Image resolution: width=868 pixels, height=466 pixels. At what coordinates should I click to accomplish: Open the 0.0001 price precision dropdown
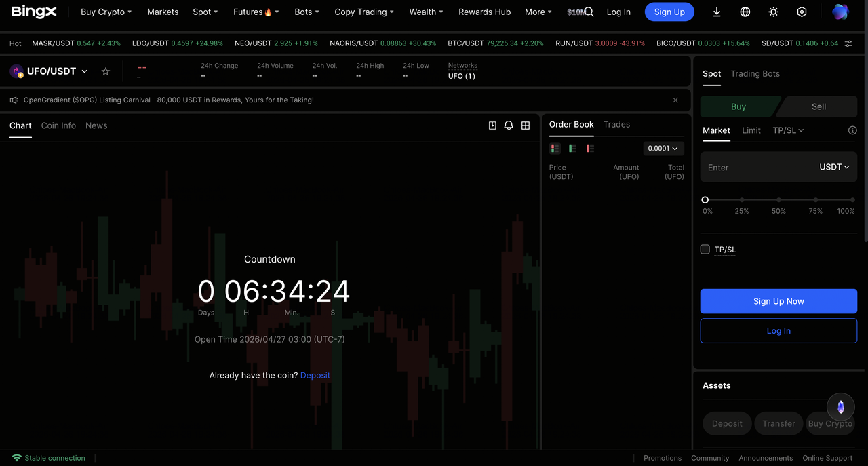(663, 149)
